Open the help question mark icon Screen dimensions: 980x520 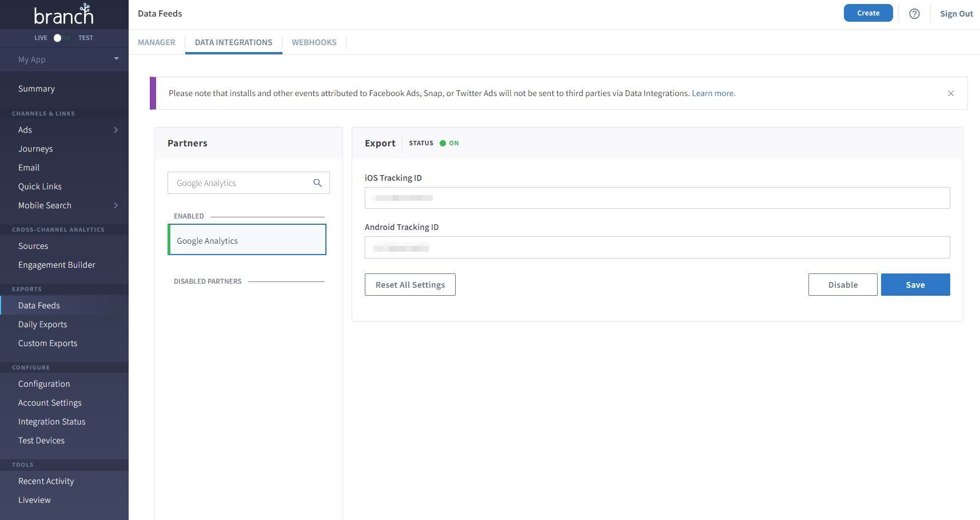pos(914,14)
